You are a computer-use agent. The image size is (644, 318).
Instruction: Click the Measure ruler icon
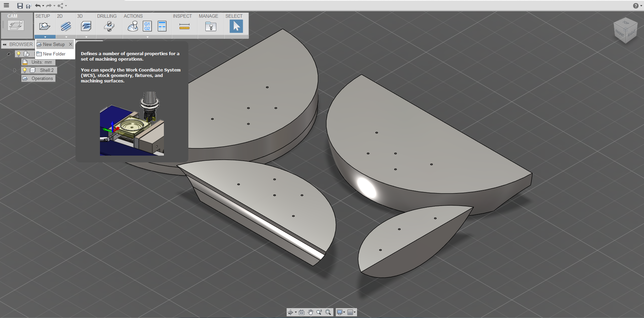pos(184,27)
